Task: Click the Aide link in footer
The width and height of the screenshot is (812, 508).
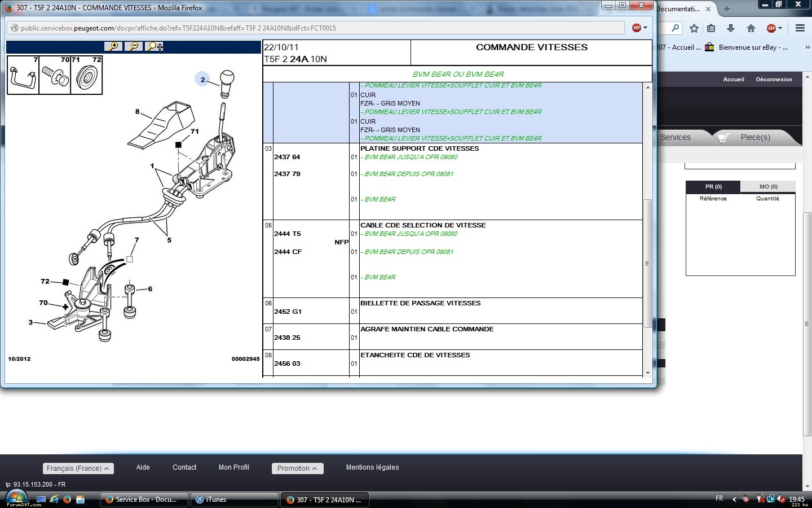Action: pos(143,467)
